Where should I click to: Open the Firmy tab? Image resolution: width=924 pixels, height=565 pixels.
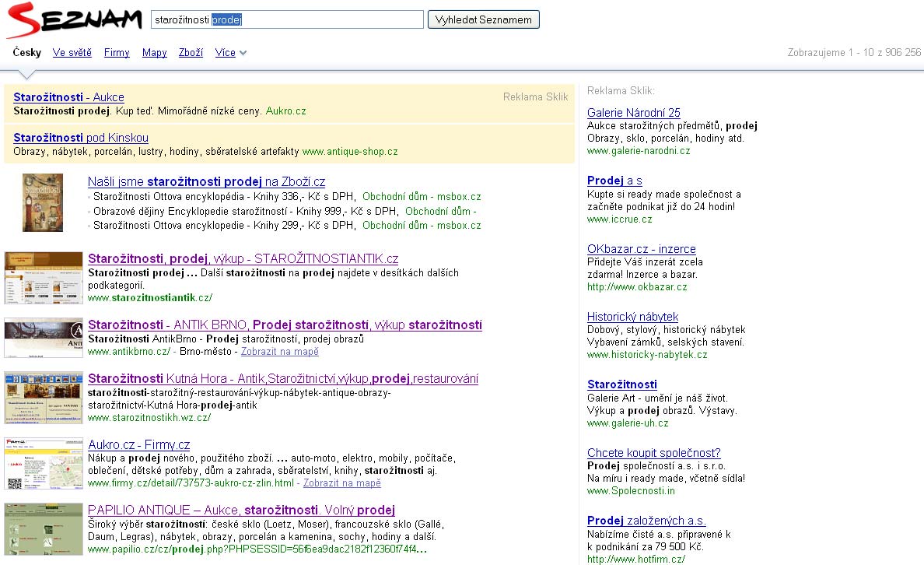point(117,52)
